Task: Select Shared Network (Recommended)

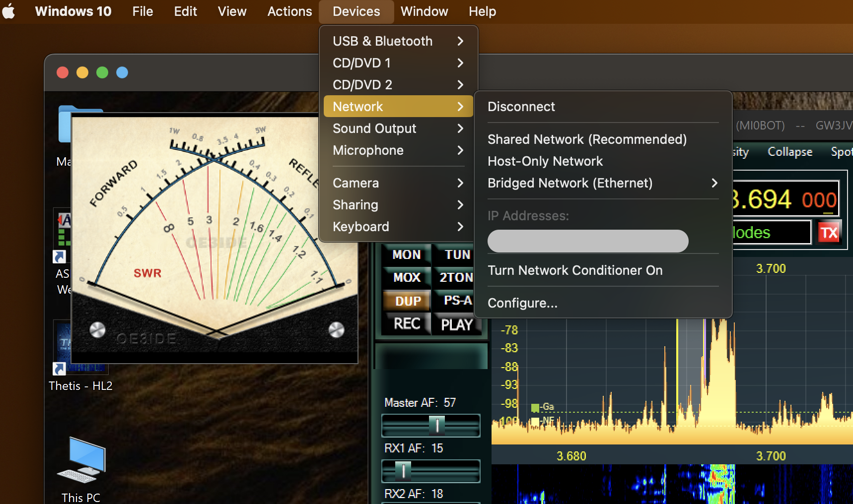Action: [603, 139]
